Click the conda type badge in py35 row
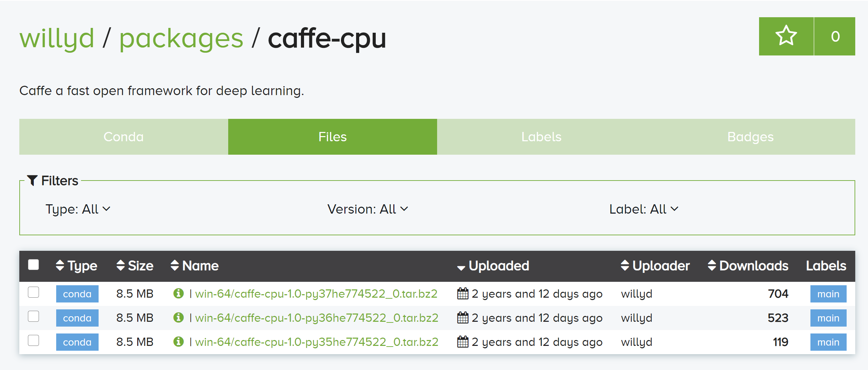 tap(77, 342)
